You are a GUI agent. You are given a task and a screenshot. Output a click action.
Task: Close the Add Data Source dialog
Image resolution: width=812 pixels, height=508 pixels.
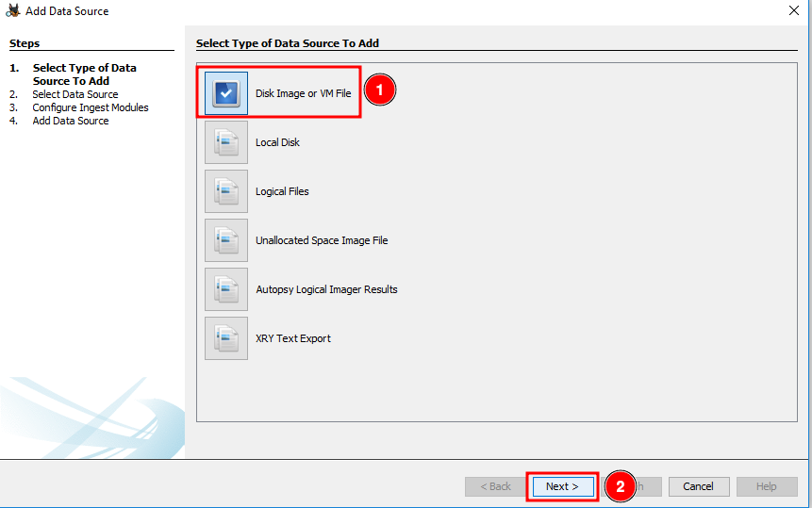tap(793, 11)
